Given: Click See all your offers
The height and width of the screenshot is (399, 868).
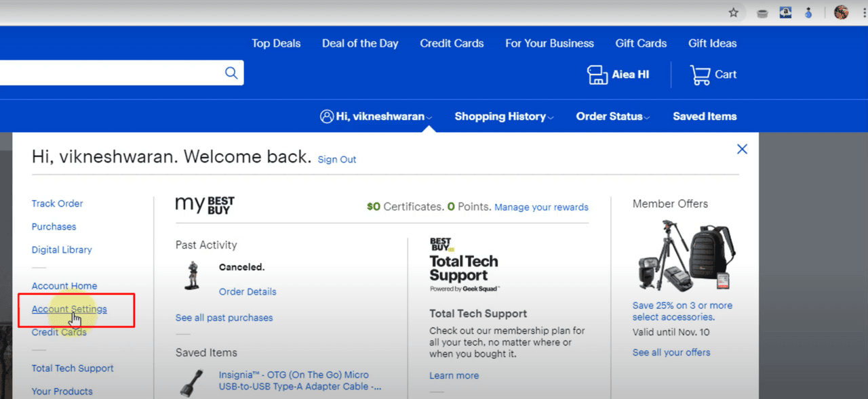Looking at the screenshot, I should tap(671, 352).
